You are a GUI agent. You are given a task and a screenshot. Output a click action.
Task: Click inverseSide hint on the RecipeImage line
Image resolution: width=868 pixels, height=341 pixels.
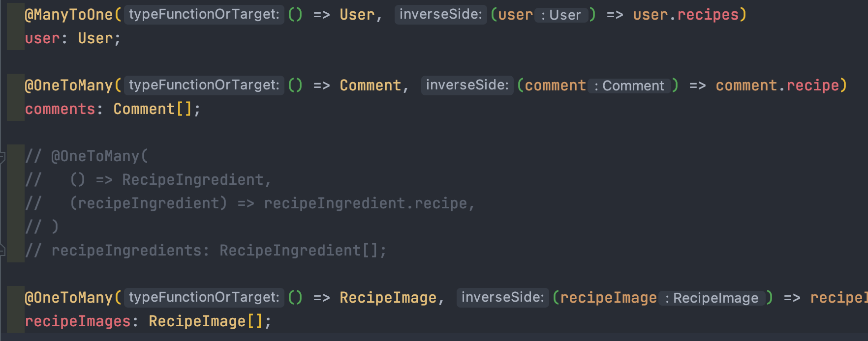pyautogui.click(x=502, y=297)
